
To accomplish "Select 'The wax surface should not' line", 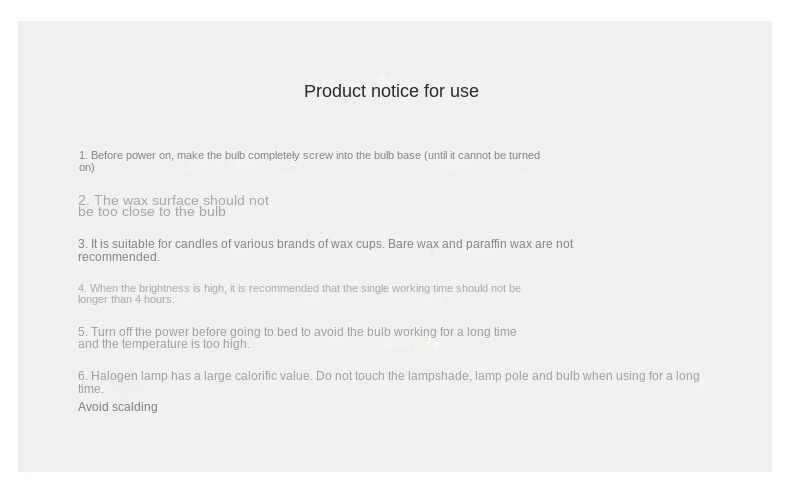I will tap(173, 200).
